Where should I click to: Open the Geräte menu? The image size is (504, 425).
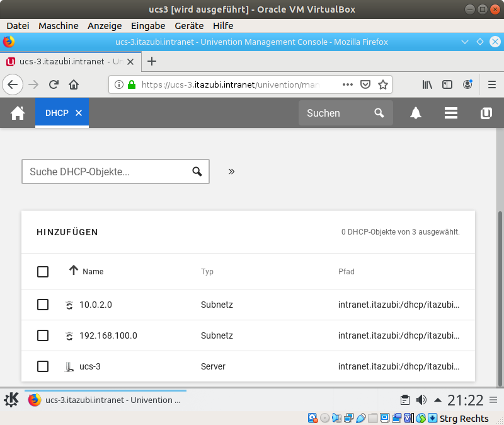pyautogui.click(x=189, y=26)
